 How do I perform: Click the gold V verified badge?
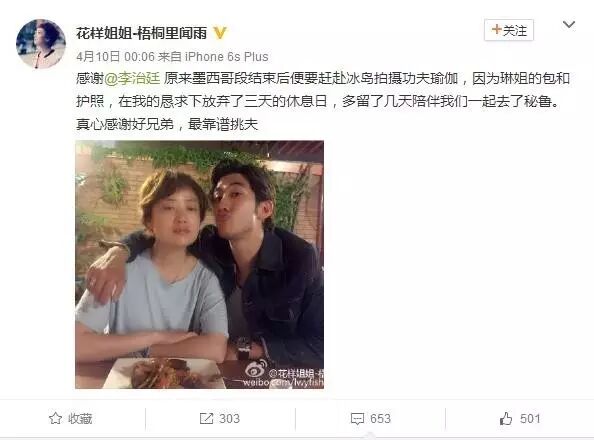point(220,33)
